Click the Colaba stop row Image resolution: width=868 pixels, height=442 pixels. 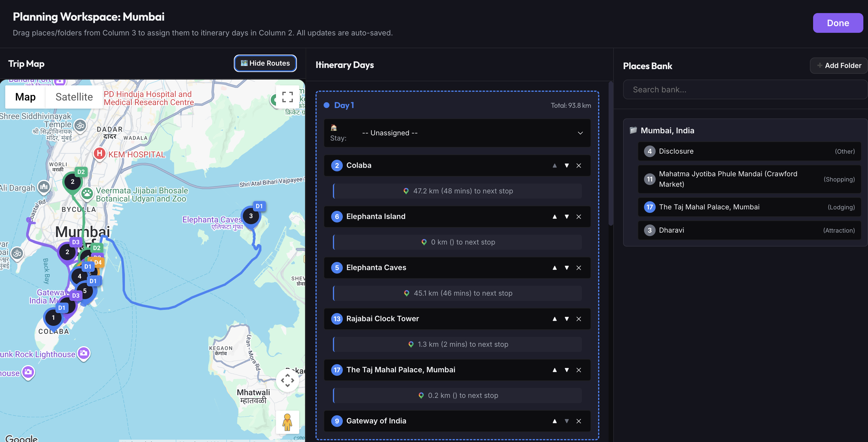pos(457,166)
